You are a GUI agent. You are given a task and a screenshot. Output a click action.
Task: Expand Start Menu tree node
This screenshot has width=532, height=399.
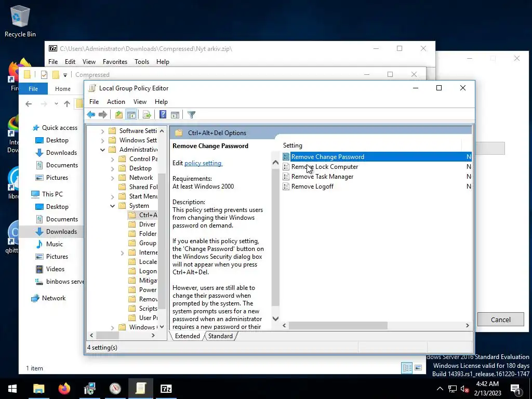[x=112, y=196]
